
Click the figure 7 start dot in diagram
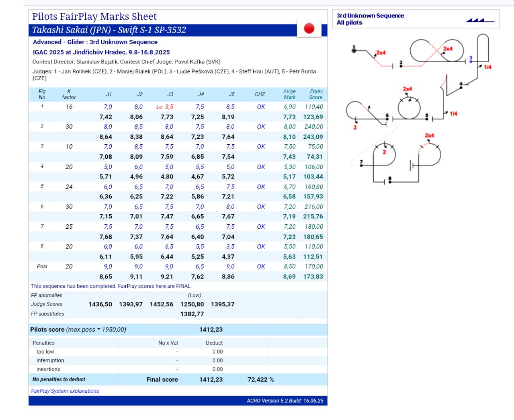point(361,165)
